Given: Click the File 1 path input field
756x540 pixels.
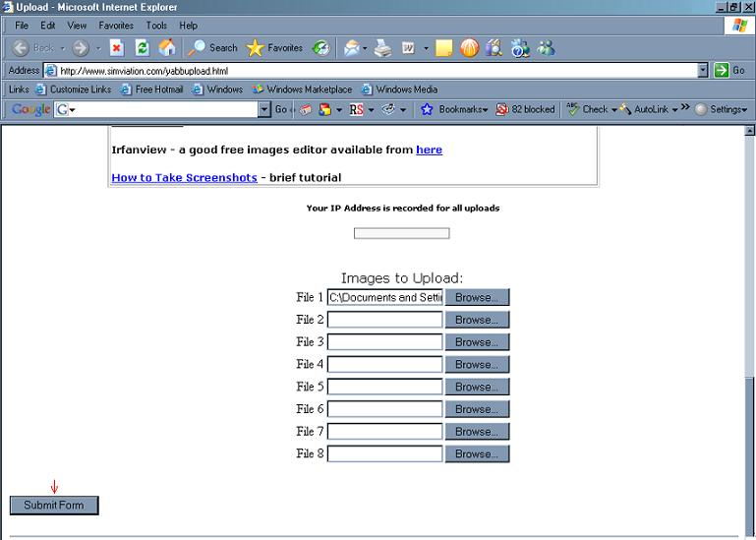Looking at the screenshot, I should (384, 297).
